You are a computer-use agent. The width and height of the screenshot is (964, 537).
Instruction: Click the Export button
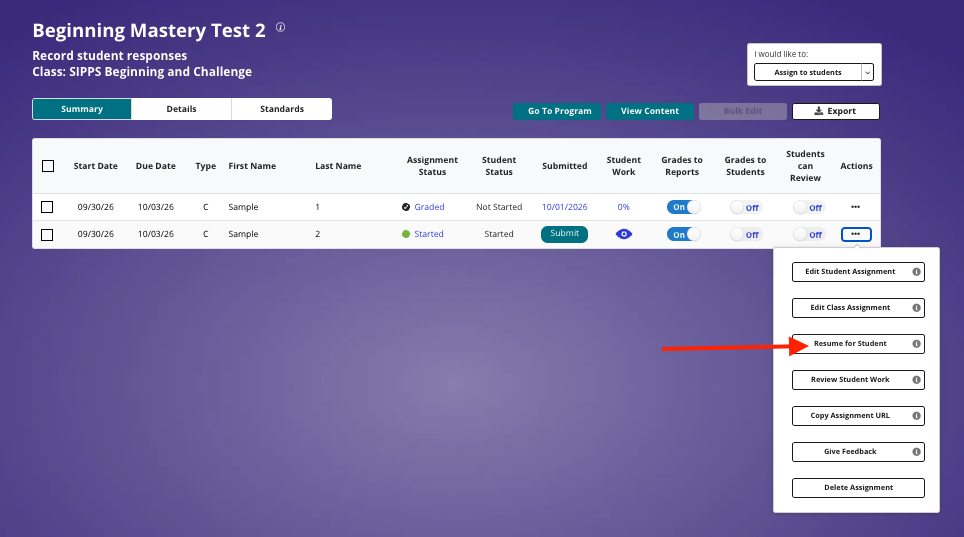pyautogui.click(x=836, y=111)
